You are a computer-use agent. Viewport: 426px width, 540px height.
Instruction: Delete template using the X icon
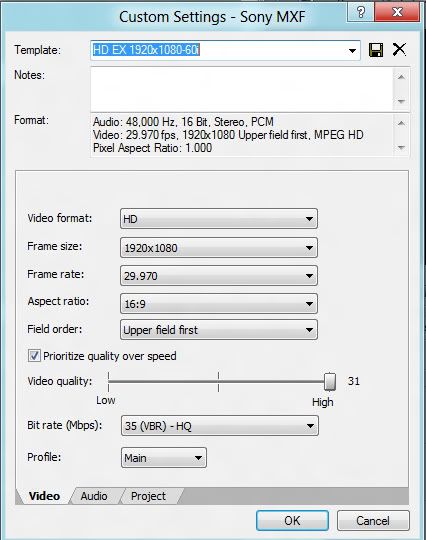click(399, 50)
